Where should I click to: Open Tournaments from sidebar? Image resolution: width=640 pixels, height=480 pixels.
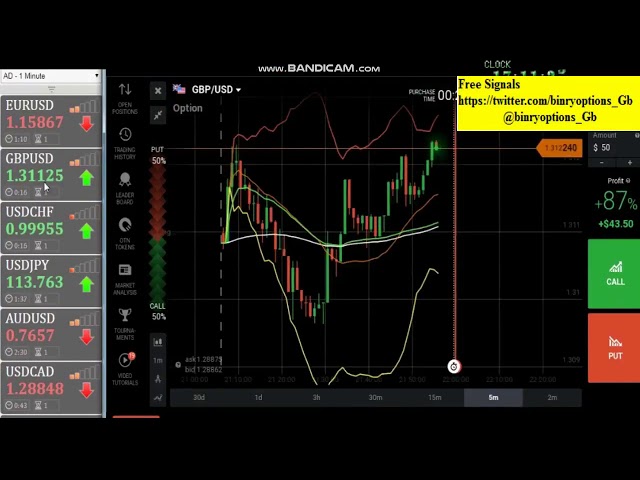[x=125, y=322]
